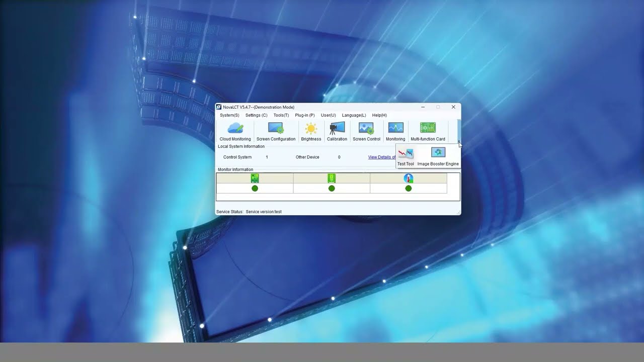Open the Brightness sun icon
This screenshot has width=644, height=362.
pos(311,132)
